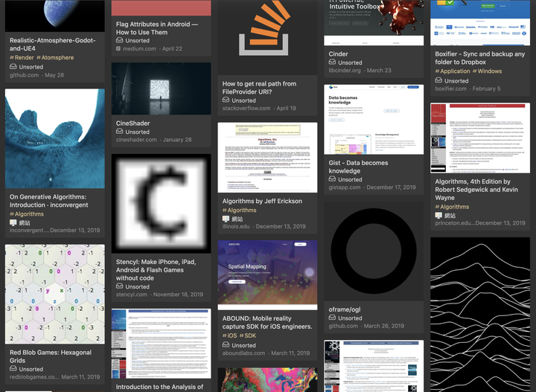Open 'ABOUND: Mobile reality capture SDK' title
The height and width of the screenshot is (392, 536).
click(x=267, y=322)
